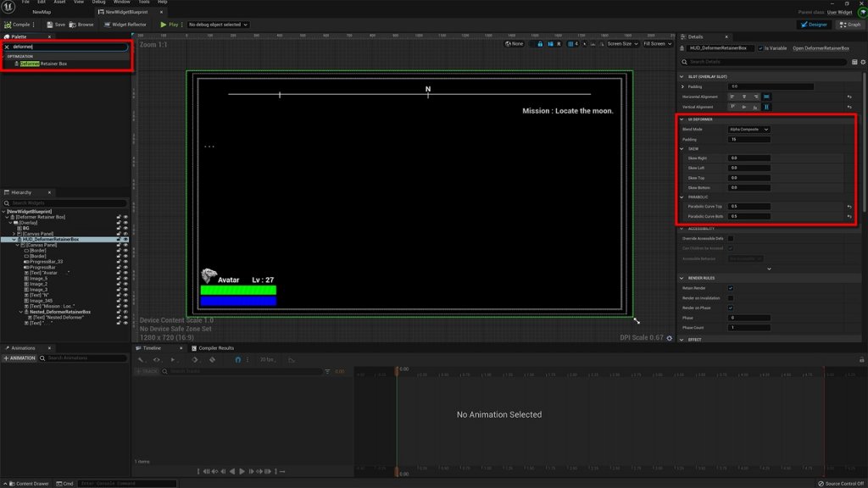The width and height of the screenshot is (868, 488).
Task: Play the animation in reverse
Action: pos(232,471)
